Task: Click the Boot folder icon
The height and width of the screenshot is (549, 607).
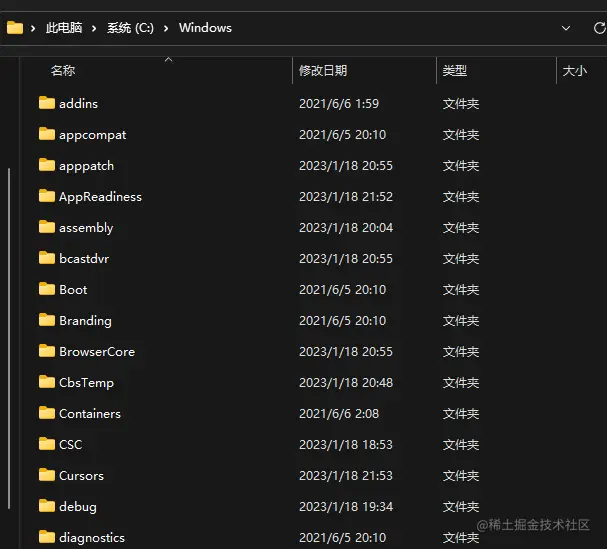Action: pyautogui.click(x=47, y=289)
